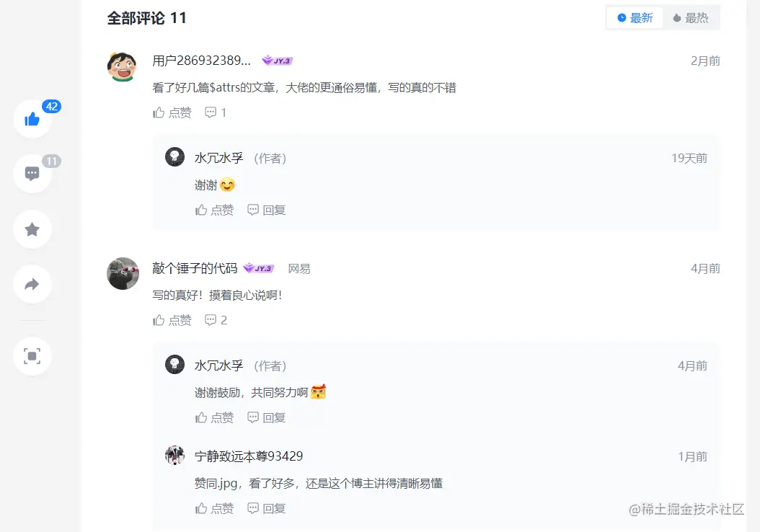Open 敲个锤子的代码's avatar

[123, 273]
